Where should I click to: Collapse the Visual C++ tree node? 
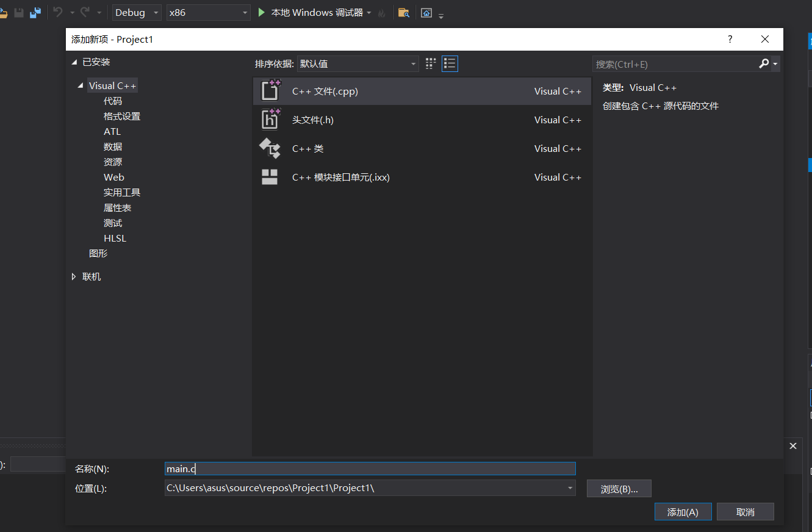tap(81, 86)
